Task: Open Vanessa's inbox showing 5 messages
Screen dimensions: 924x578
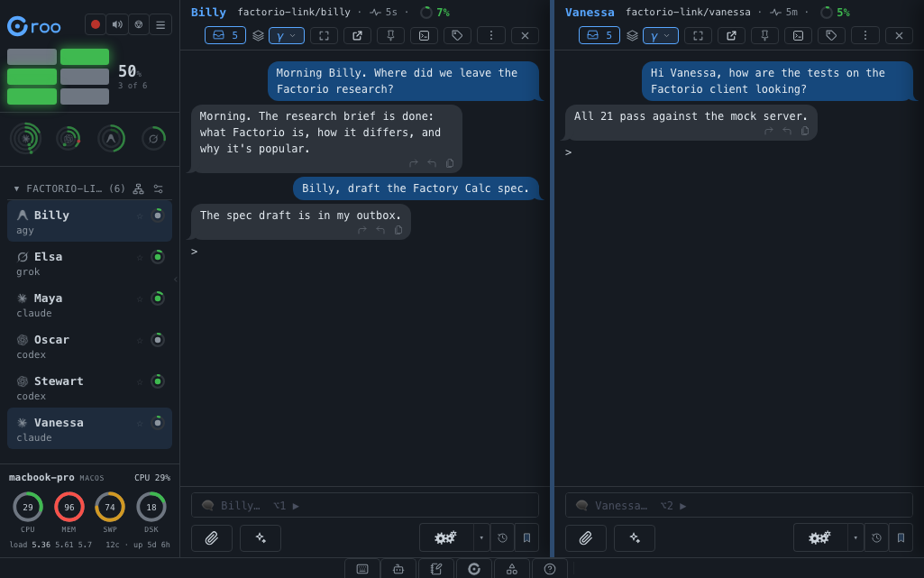Action: [599, 35]
